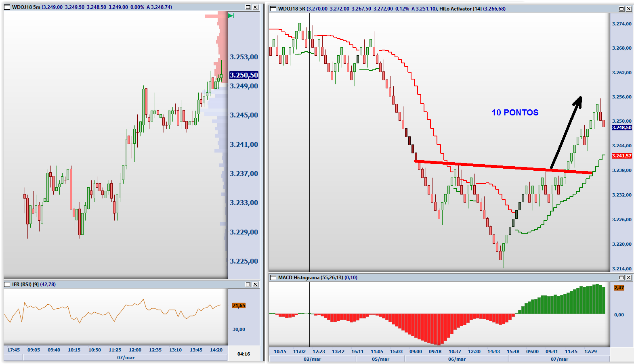Viewport: 634px width, 364px height.
Task: Click the IFR (RSI) panel window icon
Action: point(7,285)
